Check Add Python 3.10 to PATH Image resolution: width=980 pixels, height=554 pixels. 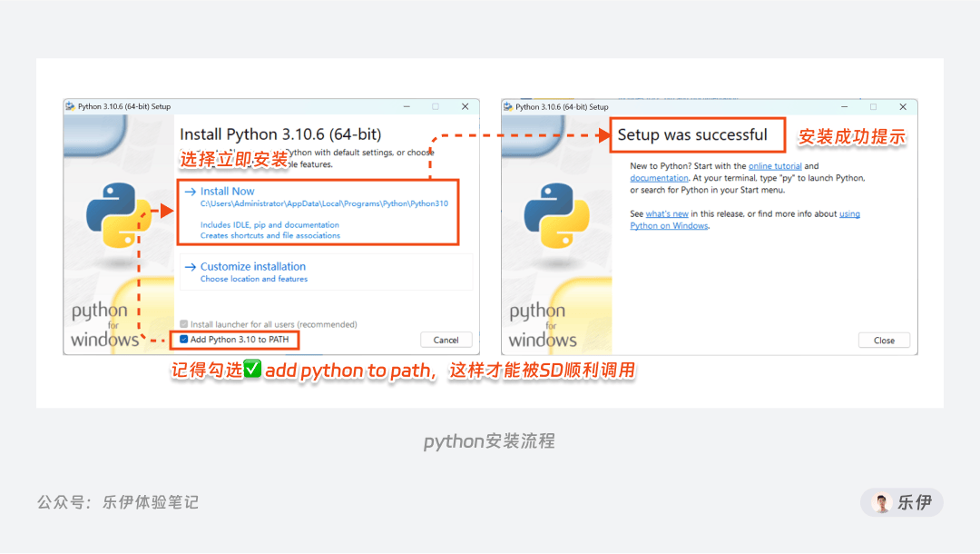pyautogui.click(x=183, y=340)
